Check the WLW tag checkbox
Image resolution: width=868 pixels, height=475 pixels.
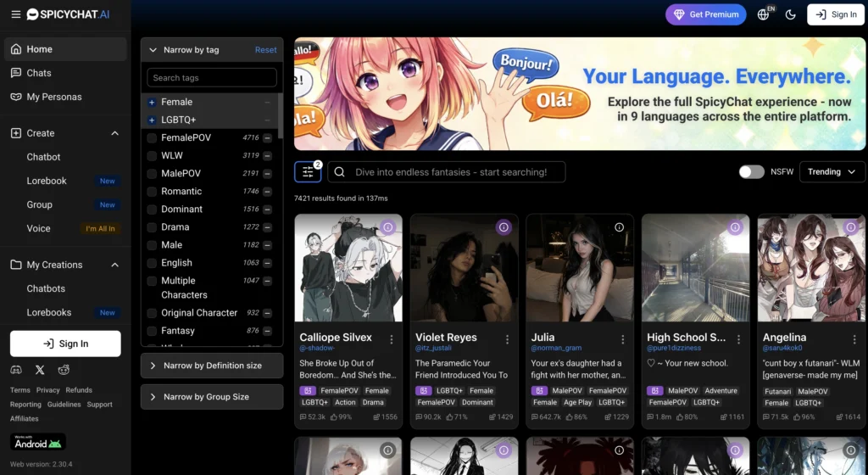(152, 156)
